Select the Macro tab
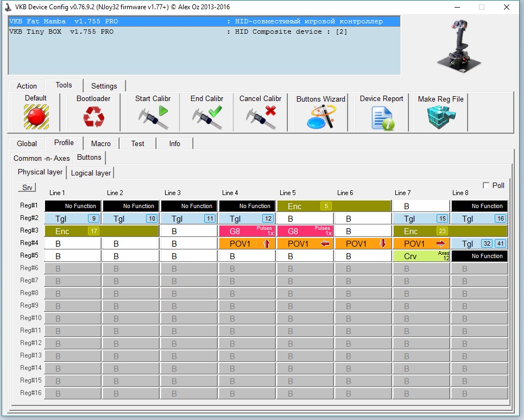This screenshot has height=420, width=524. coord(100,143)
